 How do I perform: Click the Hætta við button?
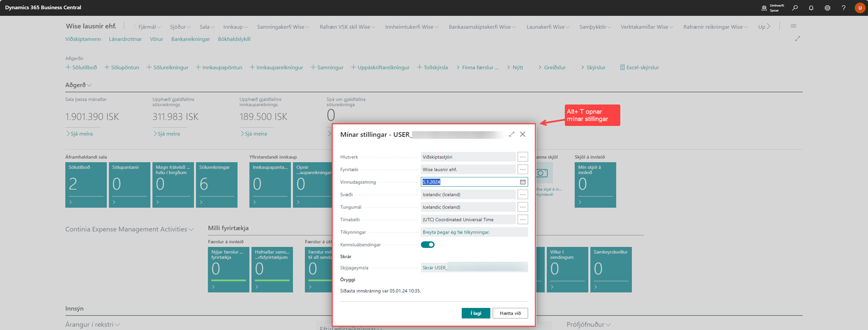(510, 313)
